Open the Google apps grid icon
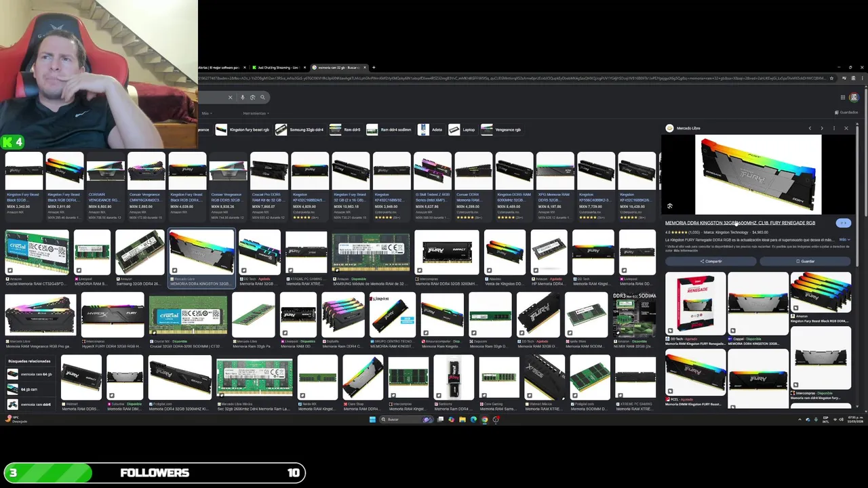 point(843,97)
